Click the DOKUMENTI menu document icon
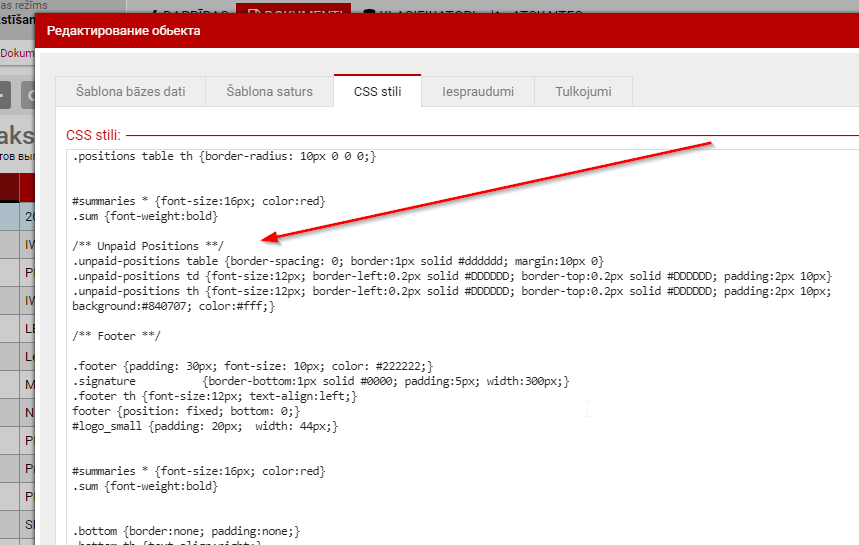This screenshot has width=859, height=545. (254, 12)
